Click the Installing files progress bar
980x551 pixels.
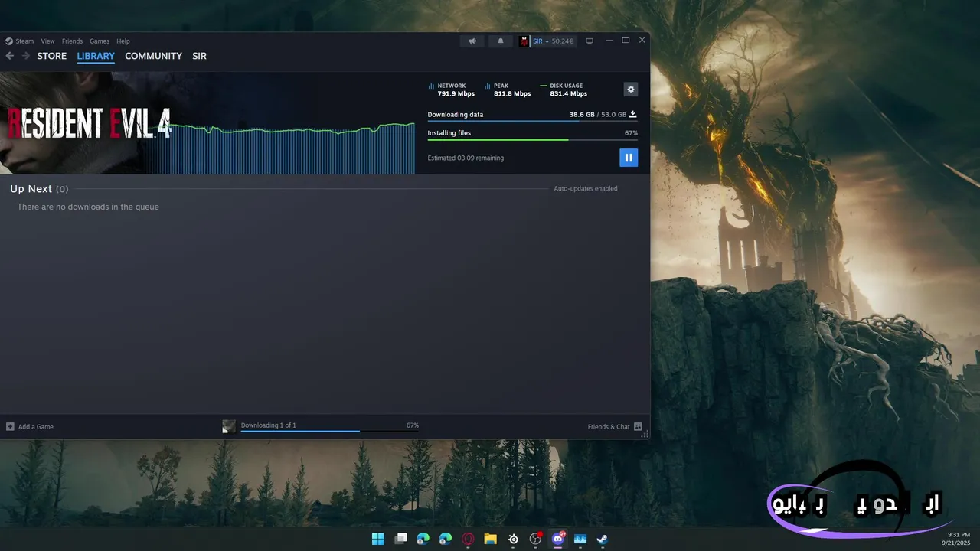(x=532, y=140)
